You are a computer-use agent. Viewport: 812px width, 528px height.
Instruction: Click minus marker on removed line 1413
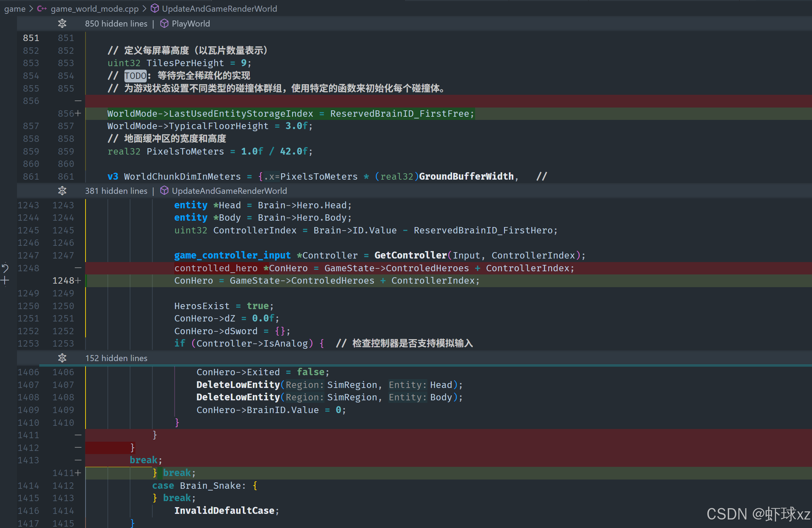pos(78,460)
